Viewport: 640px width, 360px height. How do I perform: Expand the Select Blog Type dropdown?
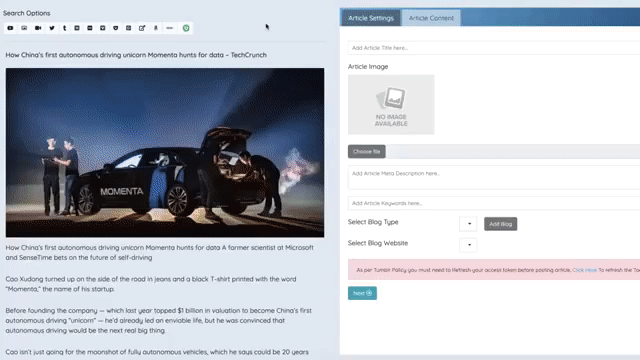(x=468, y=224)
